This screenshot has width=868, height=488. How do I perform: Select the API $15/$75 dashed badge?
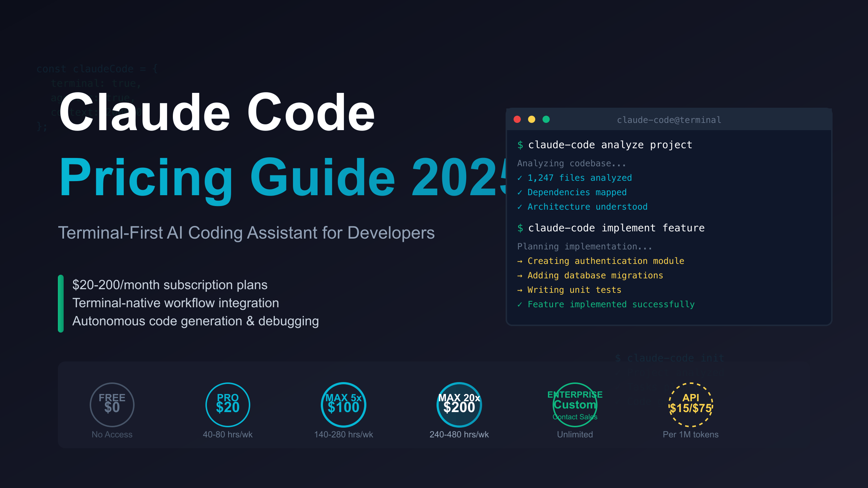pyautogui.click(x=690, y=404)
